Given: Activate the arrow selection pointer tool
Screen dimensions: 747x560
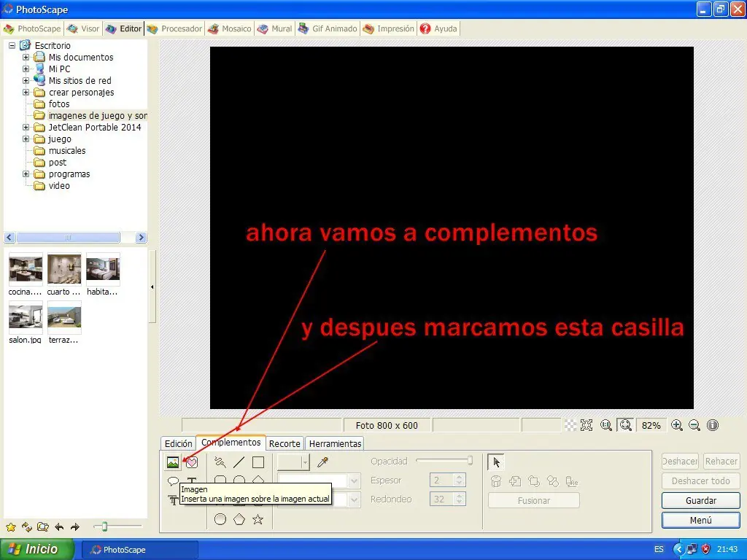Looking at the screenshot, I should click(x=496, y=462).
